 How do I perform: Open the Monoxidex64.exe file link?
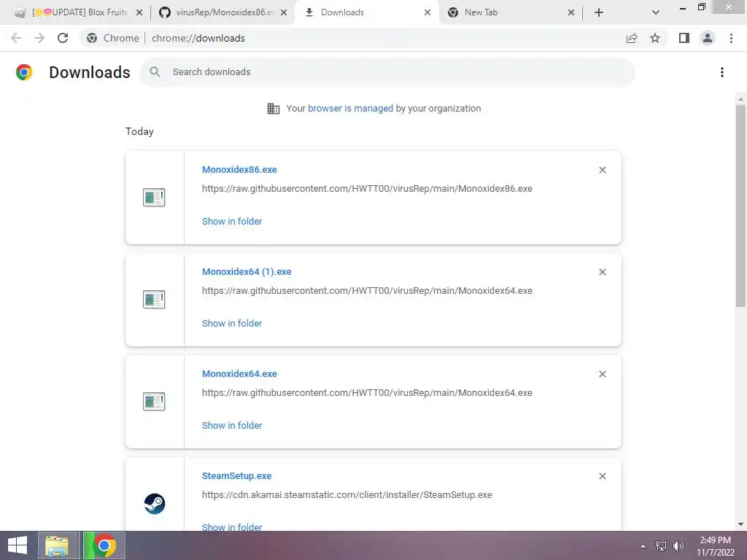(239, 374)
